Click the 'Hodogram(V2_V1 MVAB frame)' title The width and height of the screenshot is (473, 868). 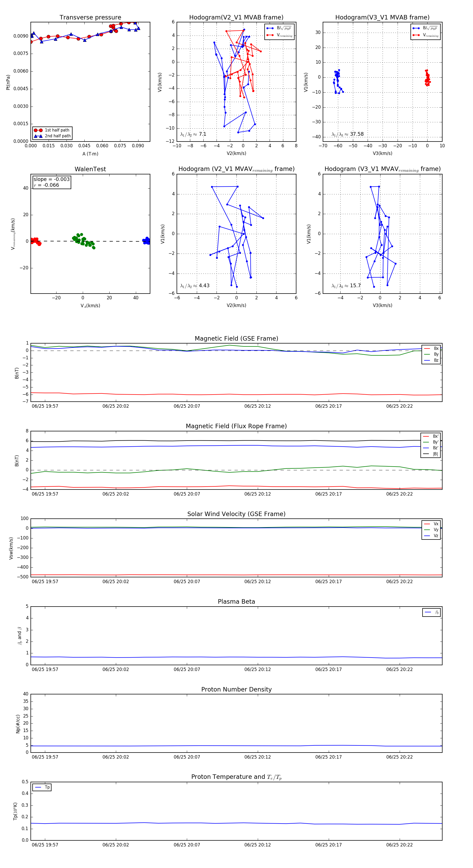point(236,18)
